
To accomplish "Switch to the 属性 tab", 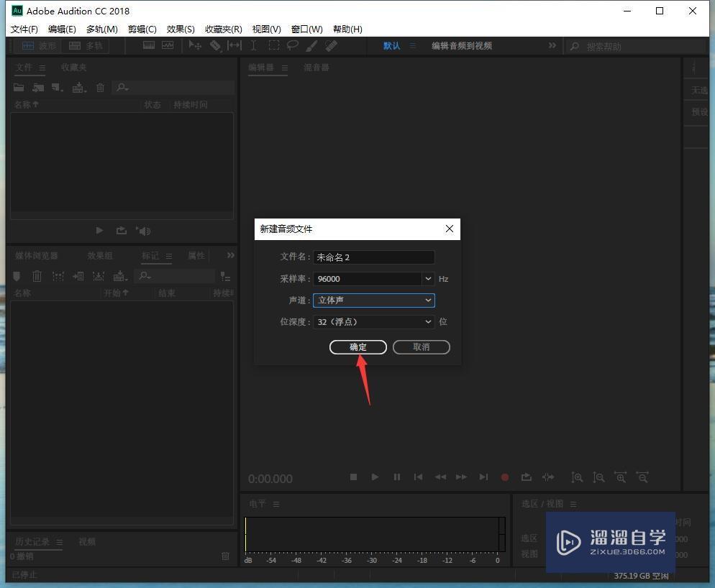I will coord(196,256).
